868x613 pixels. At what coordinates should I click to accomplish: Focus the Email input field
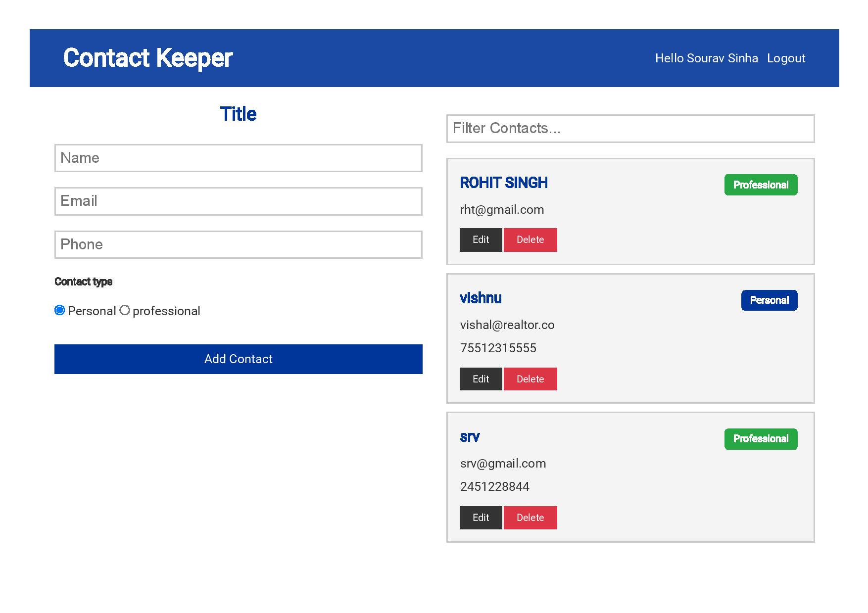(x=239, y=201)
